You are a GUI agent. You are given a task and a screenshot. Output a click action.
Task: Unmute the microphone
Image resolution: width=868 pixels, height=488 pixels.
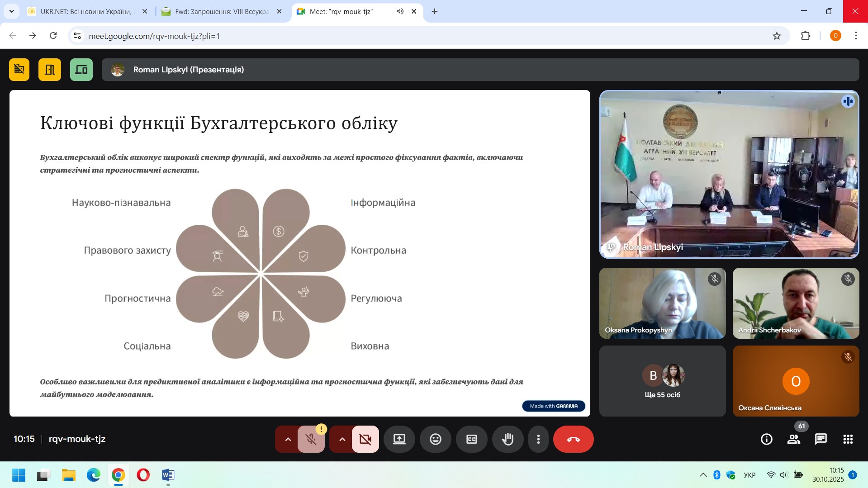coord(311,439)
